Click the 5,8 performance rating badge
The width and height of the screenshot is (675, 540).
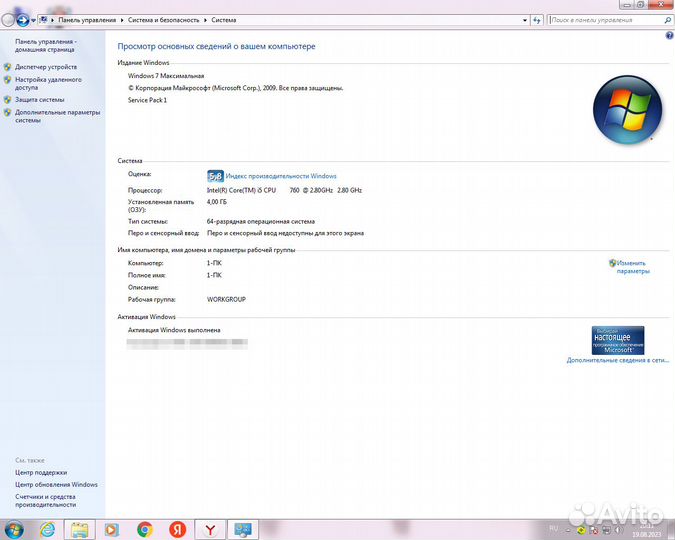click(x=215, y=176)
